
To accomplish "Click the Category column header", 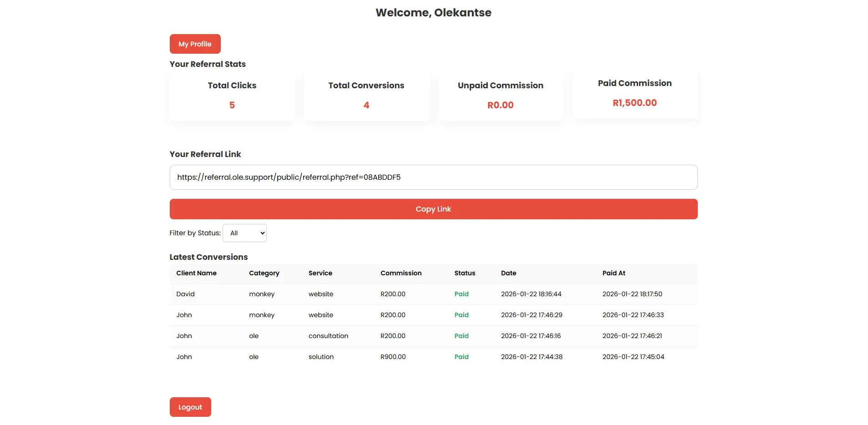I will [264, 273].
